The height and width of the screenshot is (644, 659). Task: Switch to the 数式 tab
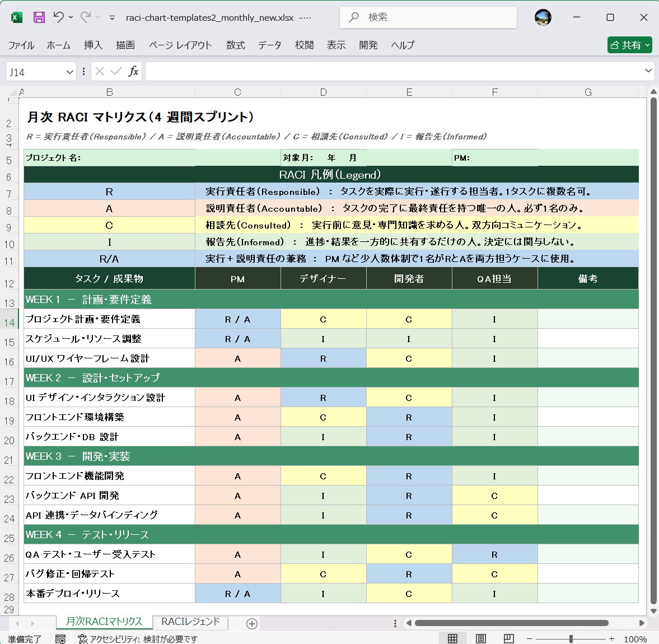(235, 45)
